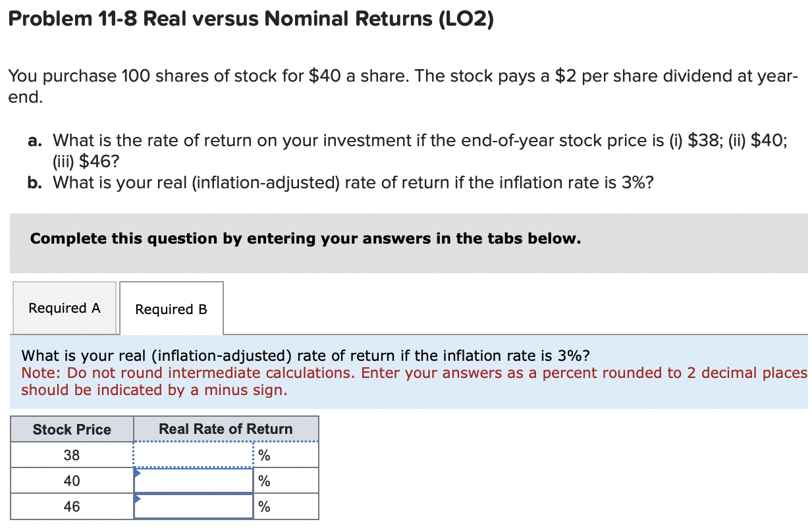812x530 pixels.
Task: Select the Required B tab
Action: 171,308
